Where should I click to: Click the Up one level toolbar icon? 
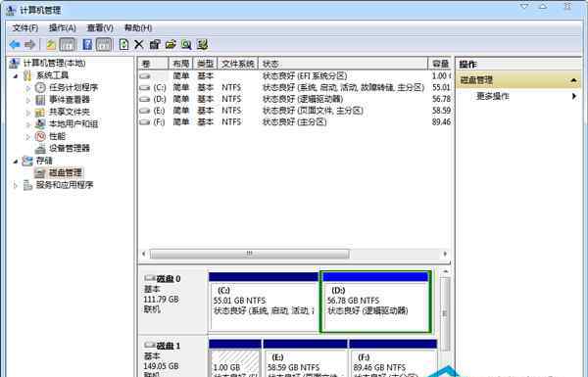click(x=51, y=45)
